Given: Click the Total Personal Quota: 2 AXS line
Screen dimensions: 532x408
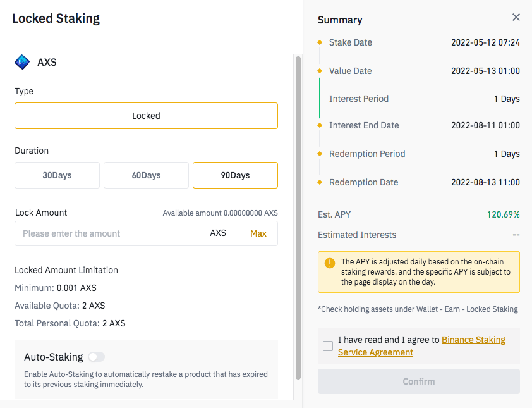Looking at the screenshot, I should pyautogui.click(x=70, y=323).
